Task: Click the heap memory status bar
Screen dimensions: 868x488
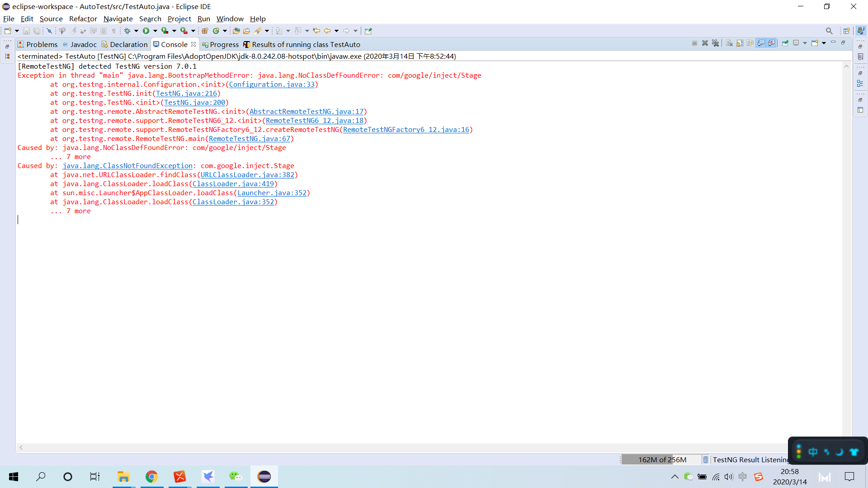Action: [662, 460]
